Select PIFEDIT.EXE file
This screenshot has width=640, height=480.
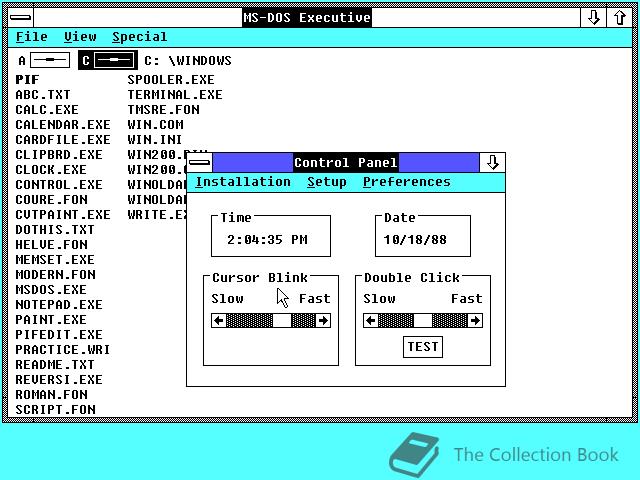[59, 335]
